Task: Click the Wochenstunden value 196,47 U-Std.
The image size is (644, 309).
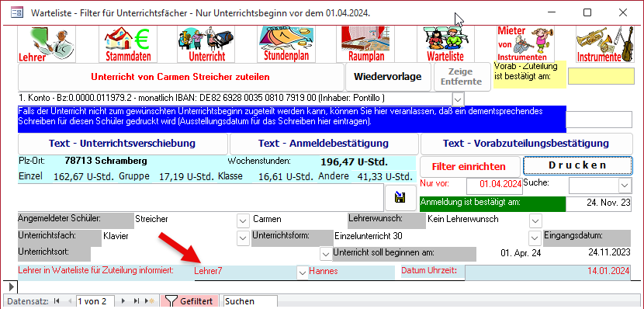Action: (x=354, y=162)
